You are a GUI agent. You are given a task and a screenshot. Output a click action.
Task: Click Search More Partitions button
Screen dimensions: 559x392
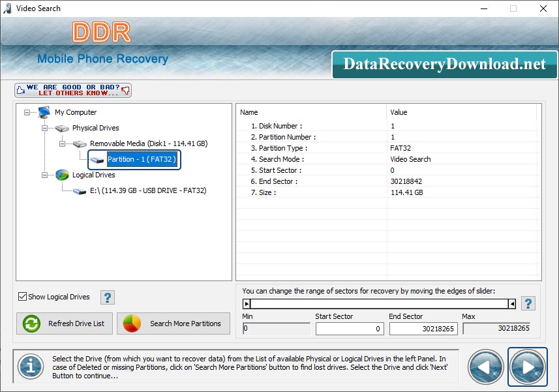[x=174, y=324]
